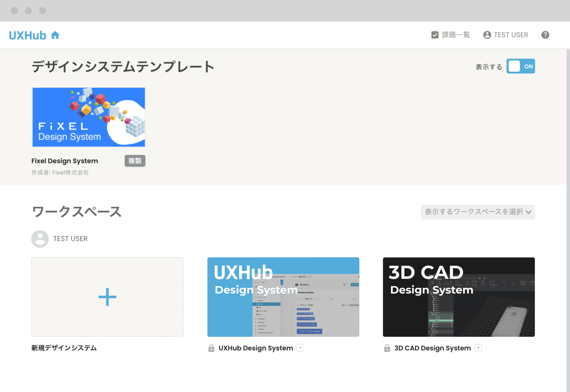Viewport: 570px width, 392px height.
Task: Open the 3D CAD Design System thumbnail
Action: click(459, 297)
